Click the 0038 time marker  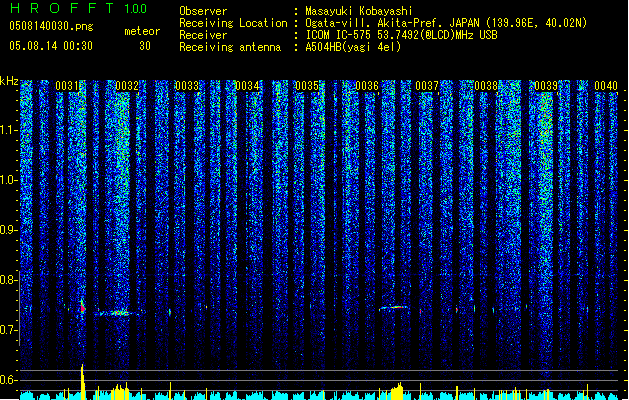[486, 86]
